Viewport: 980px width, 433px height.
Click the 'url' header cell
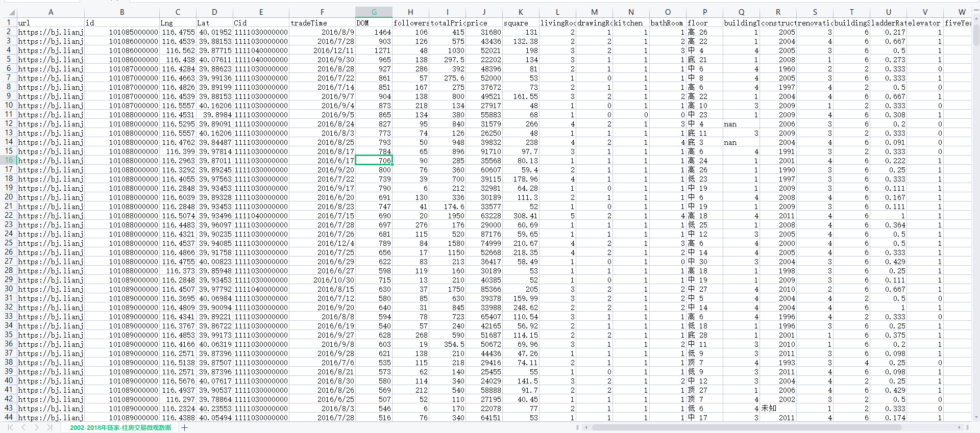51,22
